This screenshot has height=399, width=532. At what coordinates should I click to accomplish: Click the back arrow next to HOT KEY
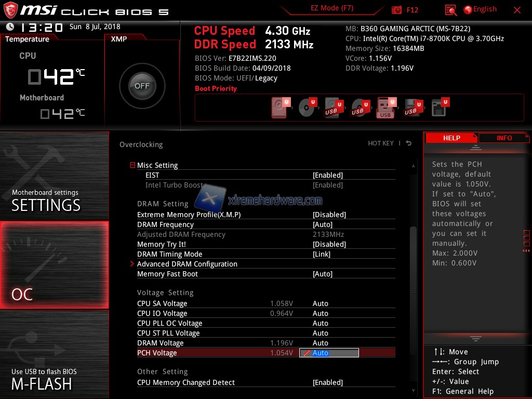coord(409,143)
